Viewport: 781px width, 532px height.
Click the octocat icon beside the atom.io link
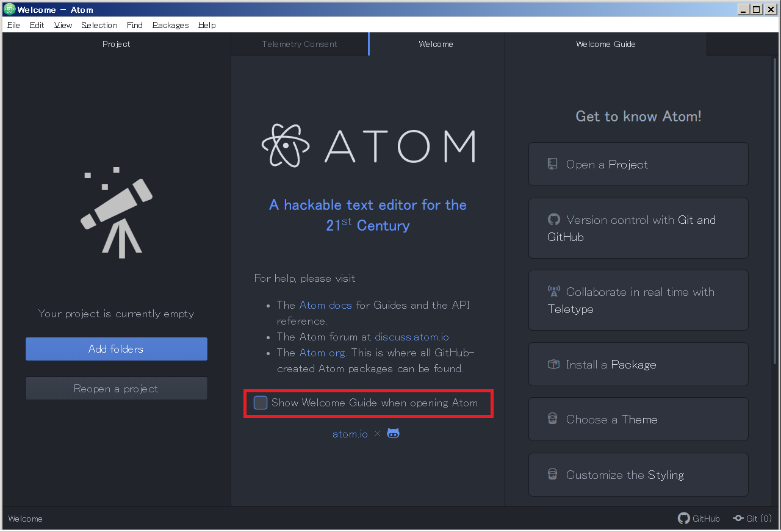[392, 433]
